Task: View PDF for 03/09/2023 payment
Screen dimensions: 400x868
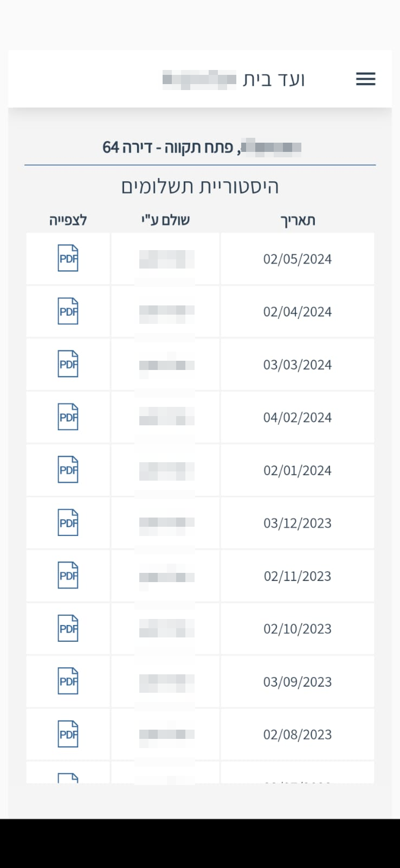Action: [x=68, y=681]
